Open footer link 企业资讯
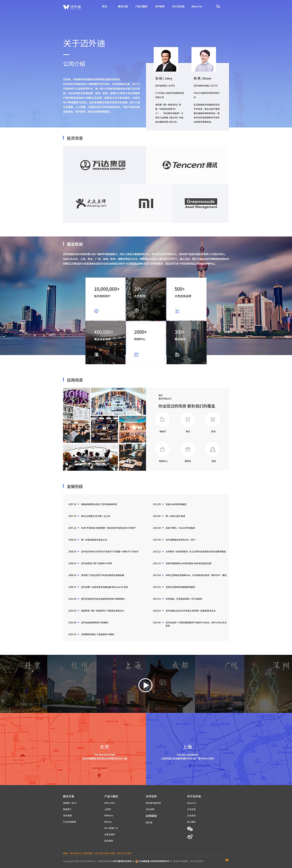292x868 pixels. (191, 816)
